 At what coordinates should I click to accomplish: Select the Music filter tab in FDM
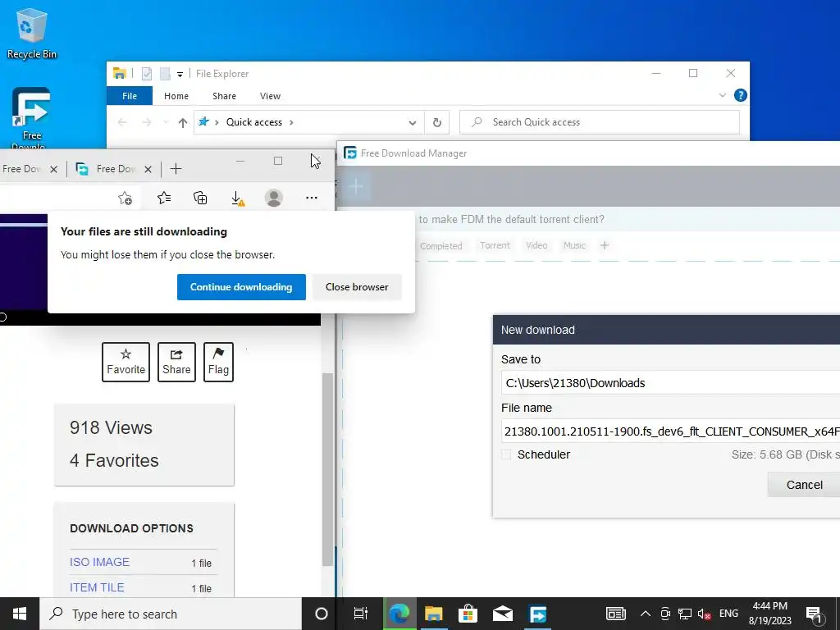tap(574, 245)
